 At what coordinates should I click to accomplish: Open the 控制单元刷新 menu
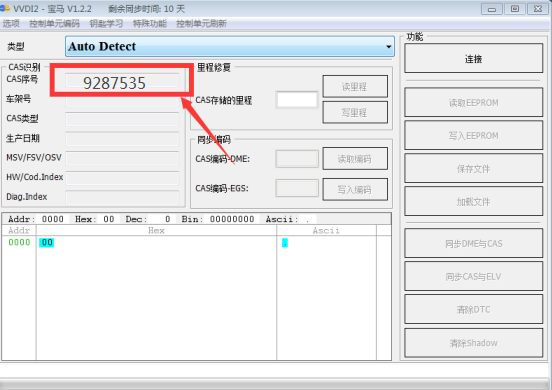(201, 24)
